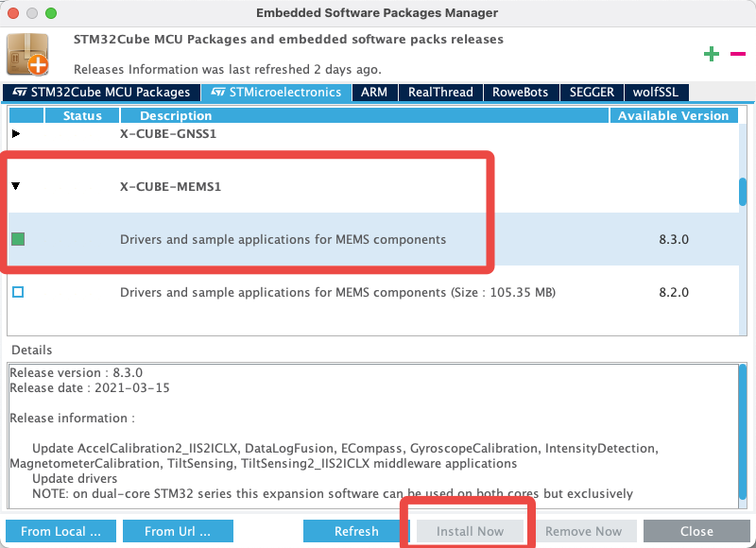Screen dimensions: 756x548
Task: Open the SEGGER tab
Action: tap(592, 92)
